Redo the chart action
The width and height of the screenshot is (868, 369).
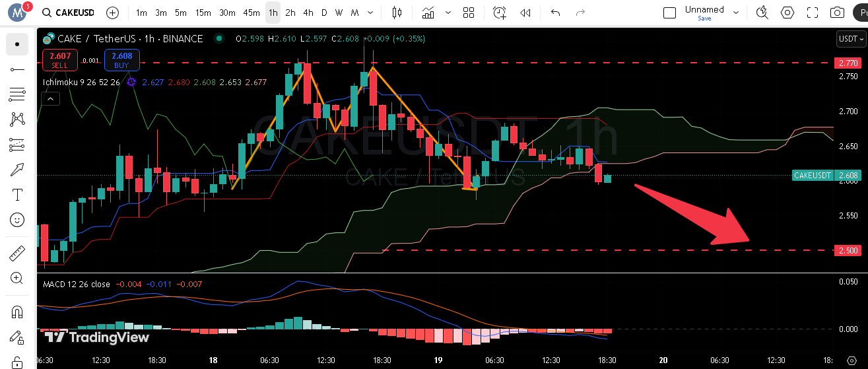pyautogui.click(x=580, y=13)
